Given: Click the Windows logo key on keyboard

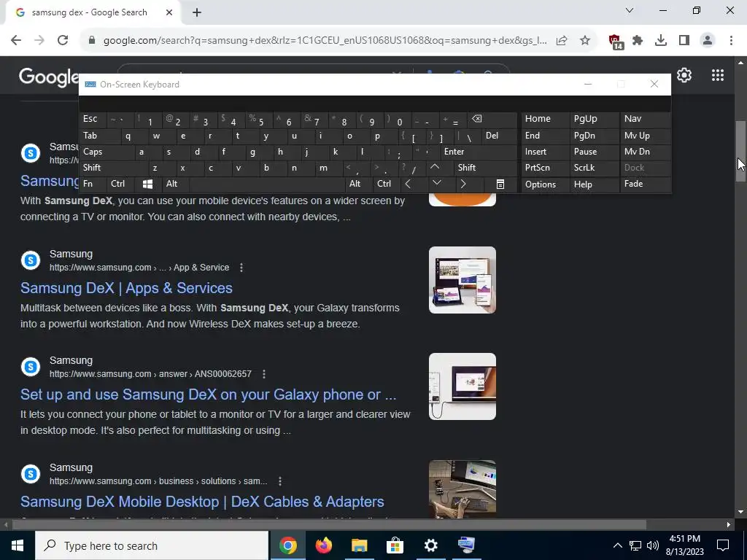Looking at the screenshot, I should pyautogui.click(x=147, y=184).
